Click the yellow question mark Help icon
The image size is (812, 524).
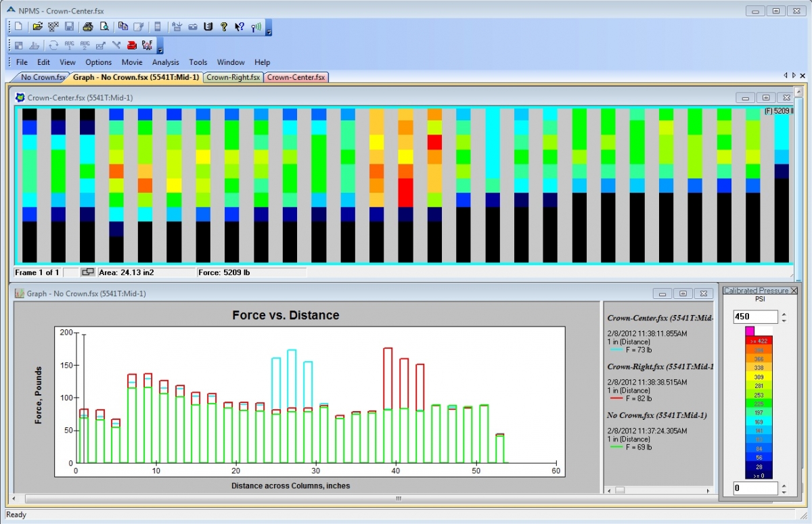pos(224,27)
